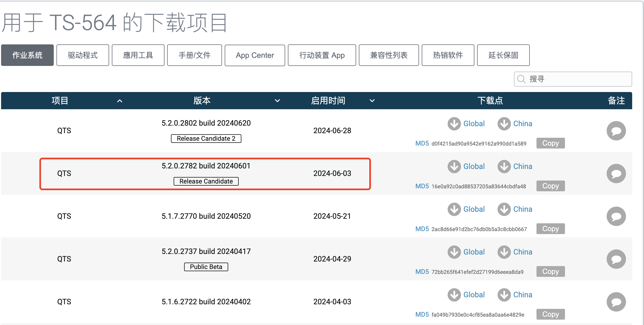Copy MD5 d0f4215ad90a9542e9162a990dd1a589
This screenshot has height=325, width=644.
click(550, 143)
